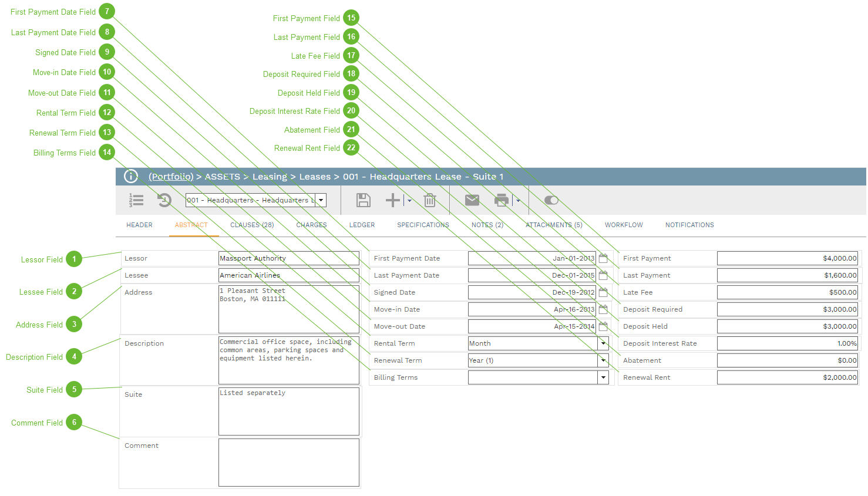This screenshot has height=496, width=868.
Task: Expand the Rental Term dropdown
Action: click(x=603, y=343)
